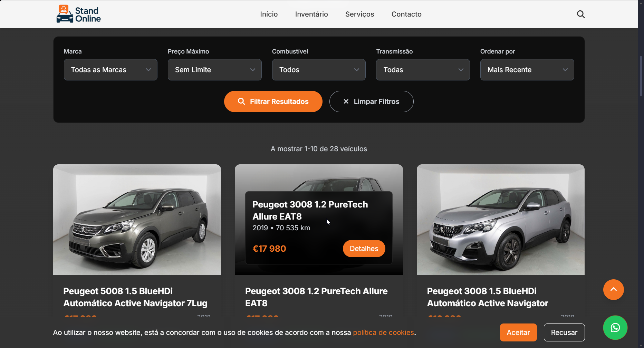Expand the Preço Máximo dropdown
This screenshot has width=644, height=348.
point(214,69)
